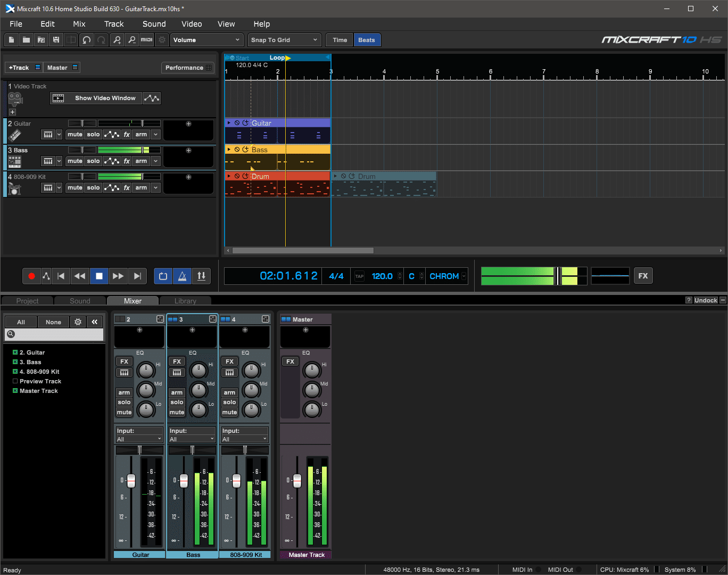The height and width of the screenshot is (575, 728).
Task: Open the File menu
Action: tap(16, 24)
